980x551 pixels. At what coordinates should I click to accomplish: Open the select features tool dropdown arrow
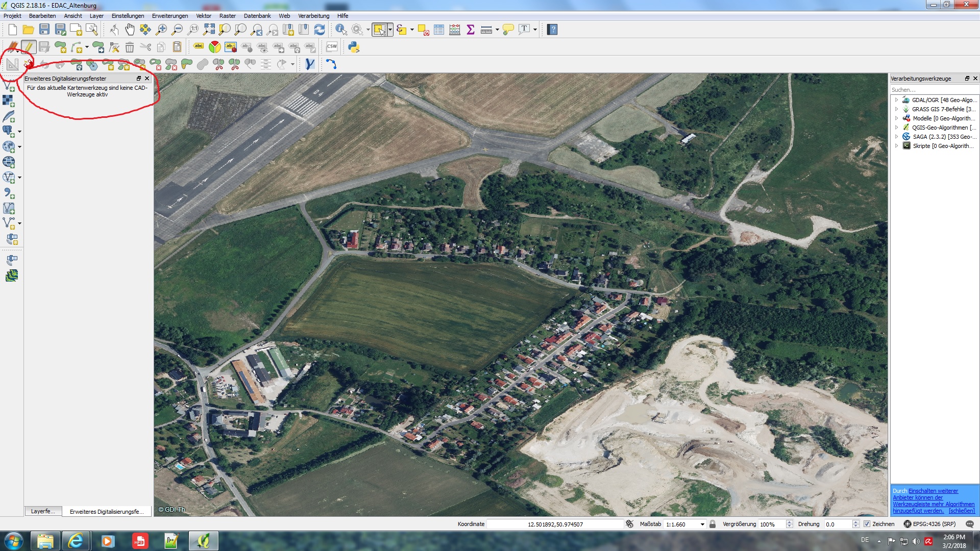tap(390, 30)
